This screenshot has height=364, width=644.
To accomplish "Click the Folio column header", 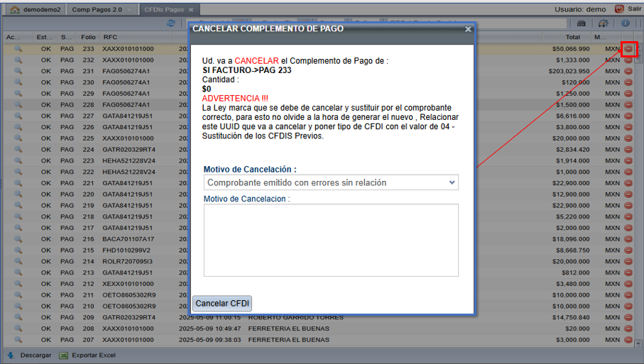I will point(88,37).
